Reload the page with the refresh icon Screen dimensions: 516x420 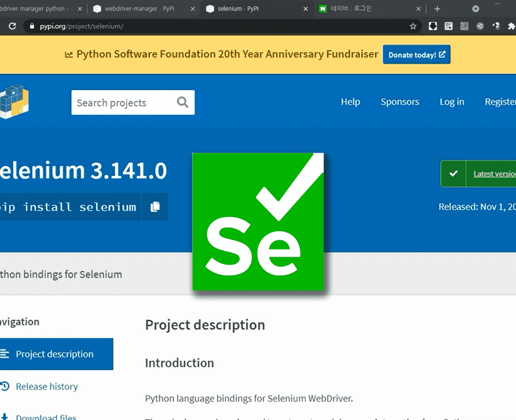12,26
